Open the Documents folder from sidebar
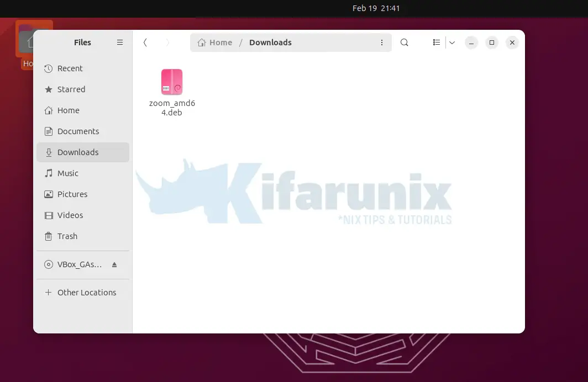 78,131
